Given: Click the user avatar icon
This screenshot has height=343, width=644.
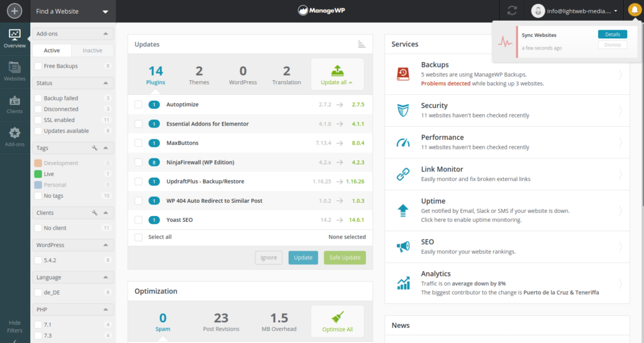Looking at the screenshot, I should 538,11.
